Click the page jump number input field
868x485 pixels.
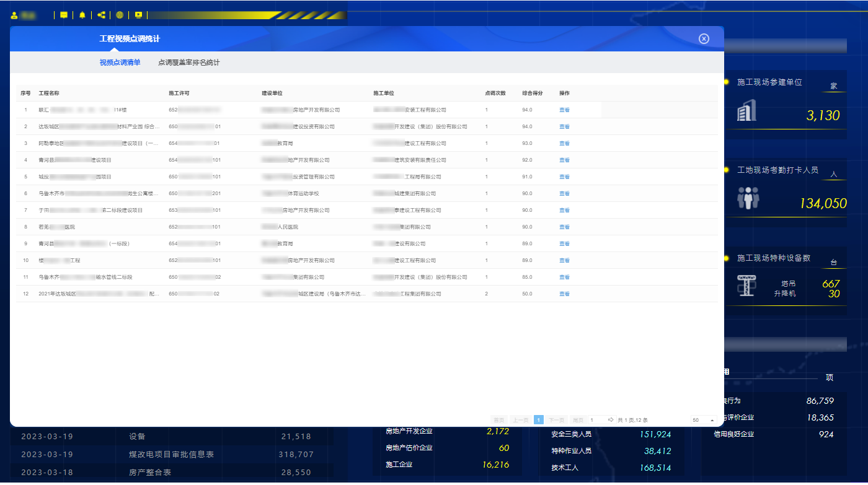pyautogui.click(x=596, y=420)
